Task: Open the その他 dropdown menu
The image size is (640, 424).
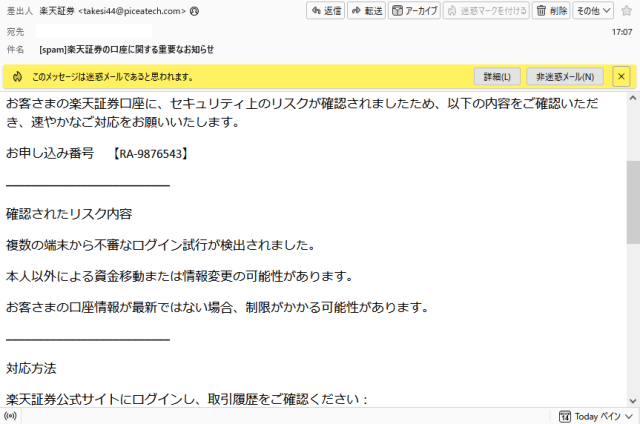Action: [x=593, y=11]
